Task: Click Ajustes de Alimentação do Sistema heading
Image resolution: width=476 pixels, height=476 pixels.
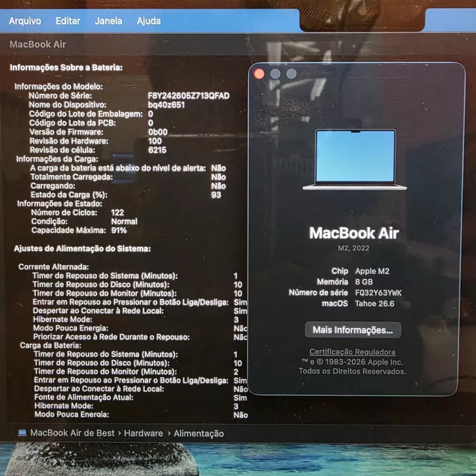Action: click(x=82, y=248)
